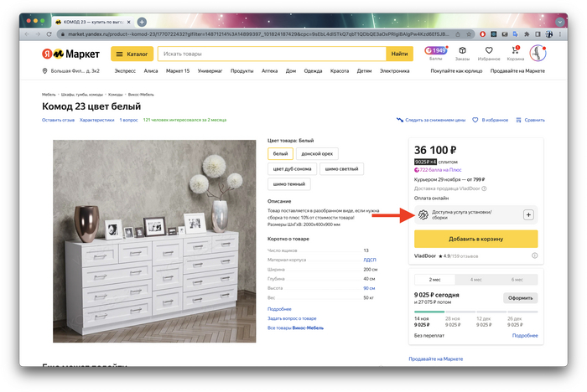Open the Комоды breadcrumb

point(116,95)
